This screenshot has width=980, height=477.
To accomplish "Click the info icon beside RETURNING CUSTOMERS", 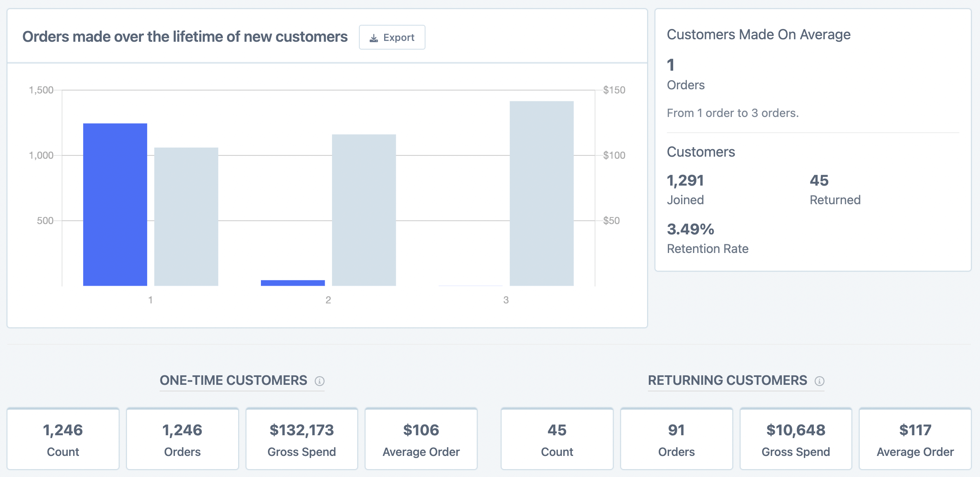I will 820,382.
